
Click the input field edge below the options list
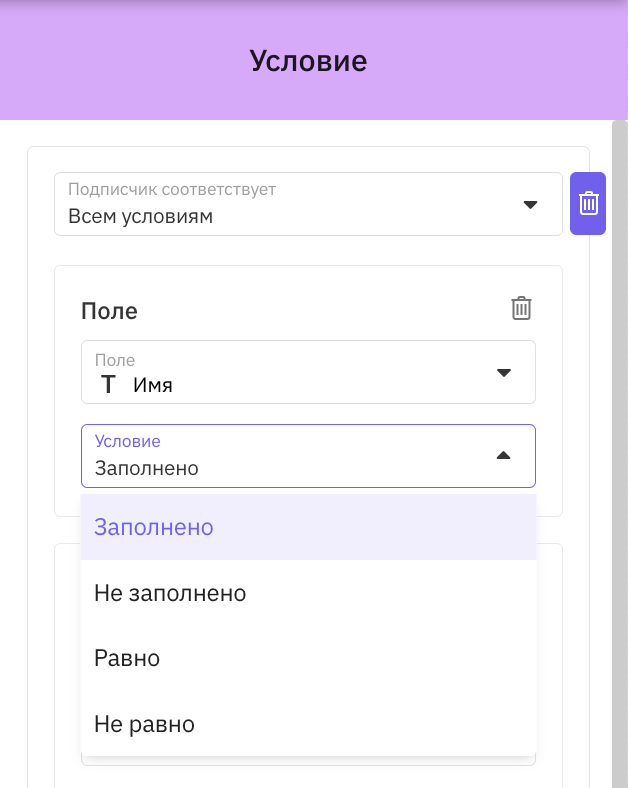tap(308, 761)
